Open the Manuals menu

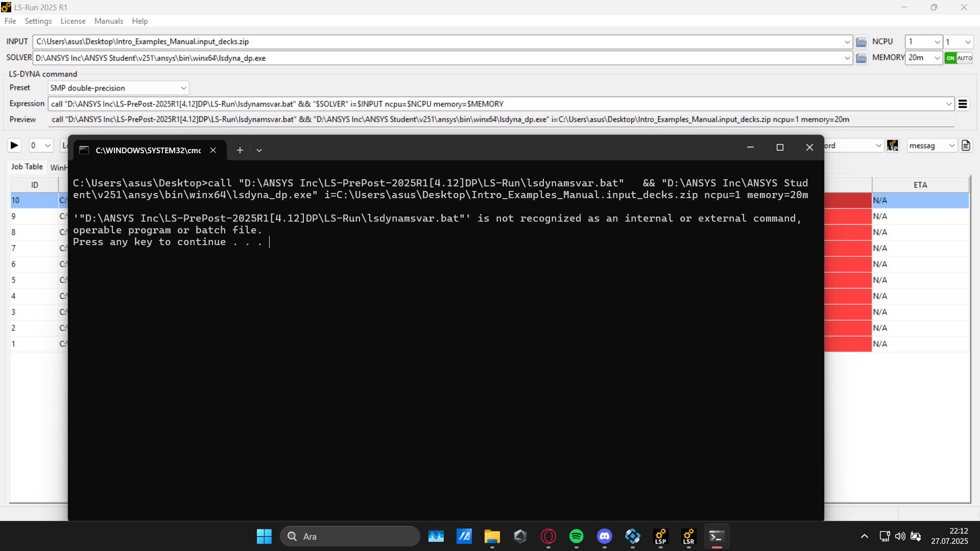(x=109, y=21)
